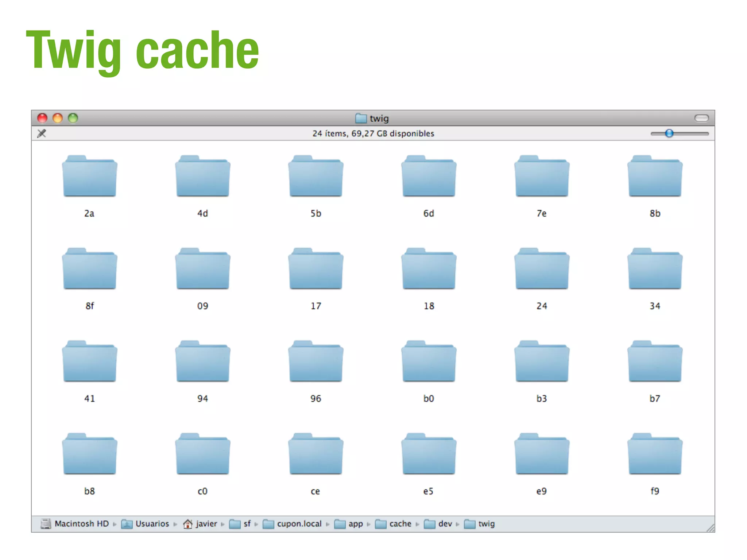Click the 7e folder
Viewport: 747px width, 560px height.
point(542,176)
